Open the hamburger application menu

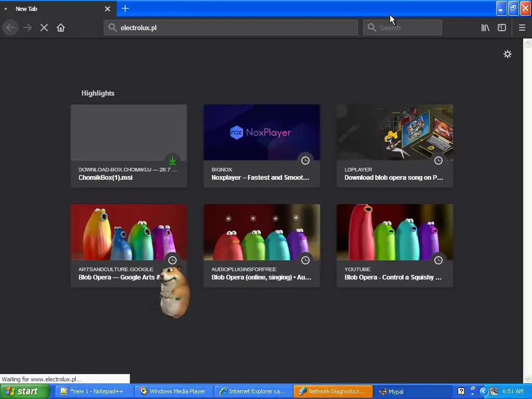click(522, 28)
